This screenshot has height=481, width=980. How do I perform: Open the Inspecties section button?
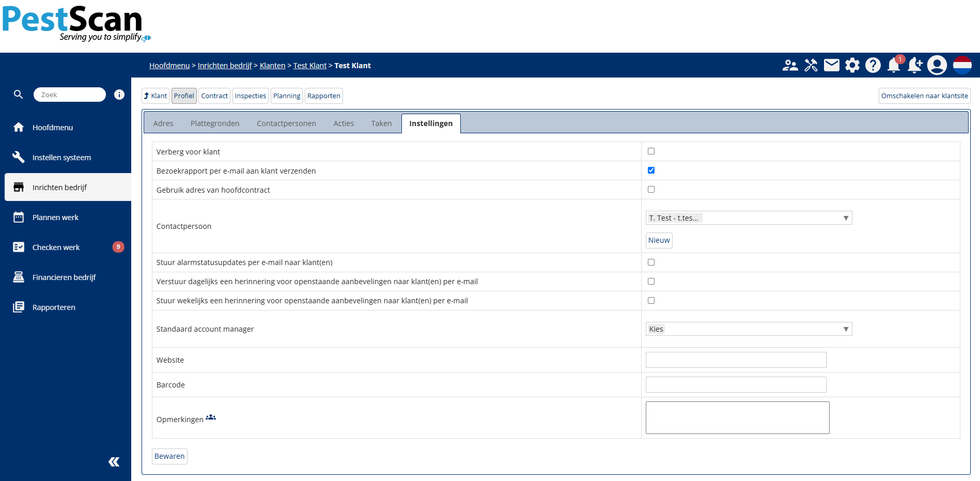pyautogui.click(x=251, y=96)
